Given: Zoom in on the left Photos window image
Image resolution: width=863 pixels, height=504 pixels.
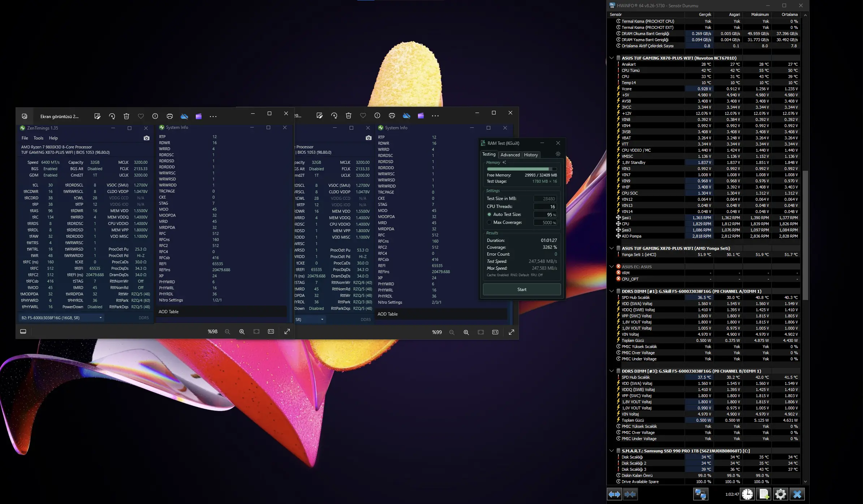Looking at the screenshot, I should point(242,331).
